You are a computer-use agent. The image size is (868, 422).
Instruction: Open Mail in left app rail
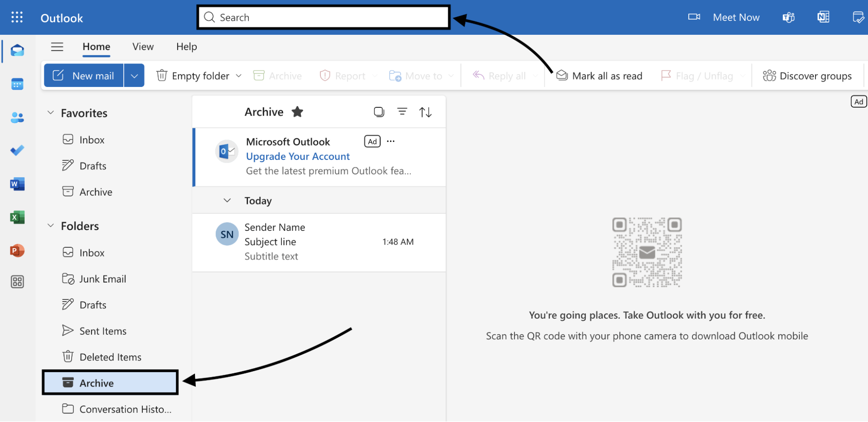(x=17, y=50)
